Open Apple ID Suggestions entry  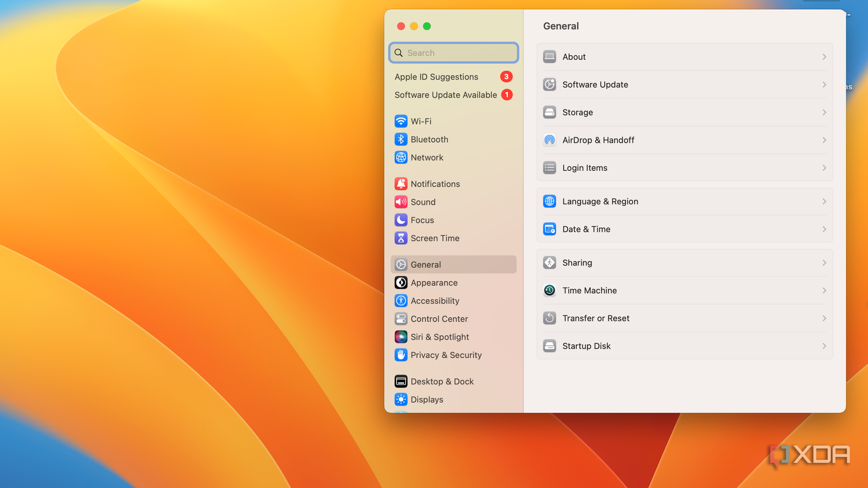(454, 76)
